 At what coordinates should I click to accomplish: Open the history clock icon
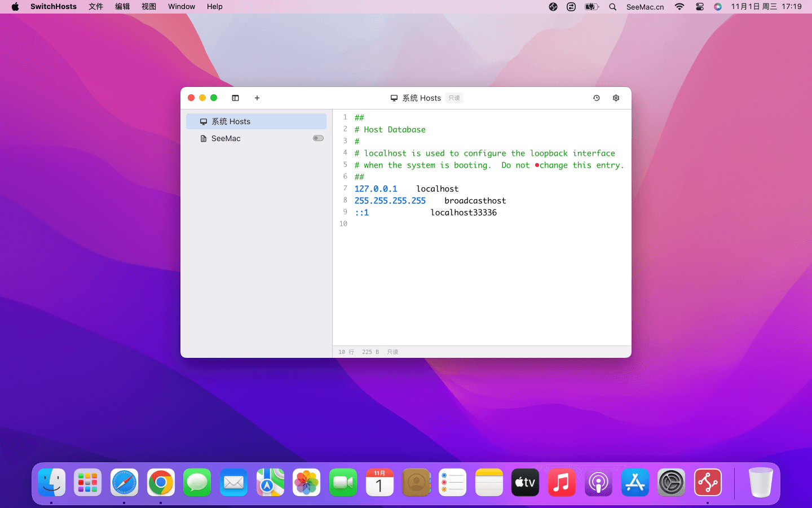tap(596, 98)
